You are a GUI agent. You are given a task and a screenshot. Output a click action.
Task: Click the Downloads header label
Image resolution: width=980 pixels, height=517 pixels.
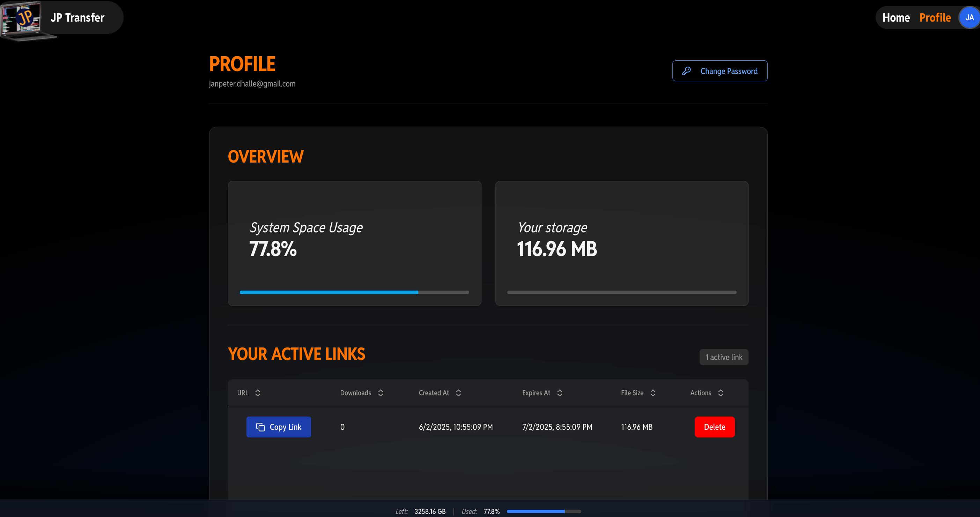(x=355, y=393)
